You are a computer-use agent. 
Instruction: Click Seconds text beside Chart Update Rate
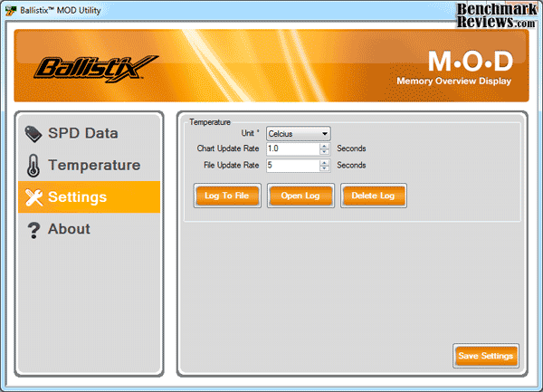point(351,148)
